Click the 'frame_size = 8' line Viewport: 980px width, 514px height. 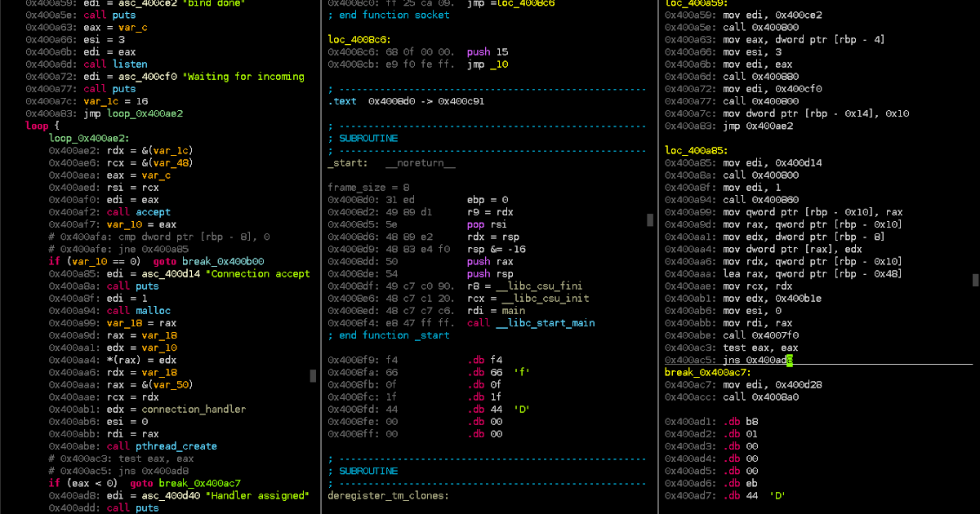coord(368,188)
